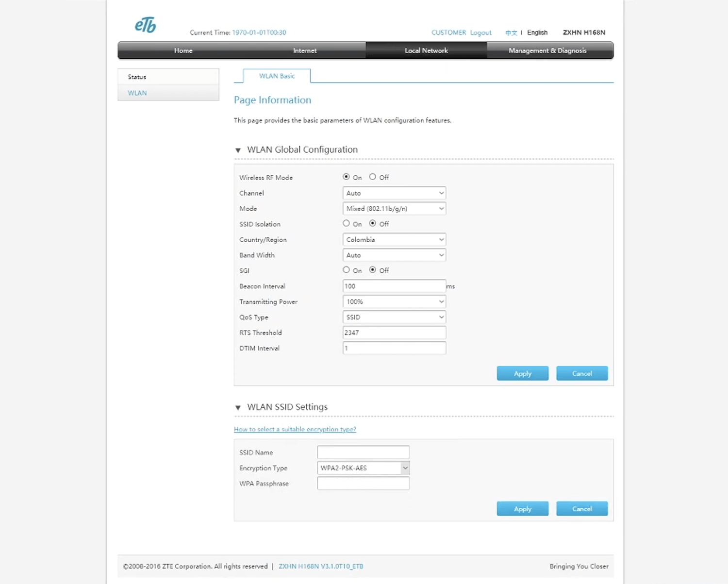Open Status in the sidebar
The width and height of the screenshot is (728, 584).
point(137,77)
